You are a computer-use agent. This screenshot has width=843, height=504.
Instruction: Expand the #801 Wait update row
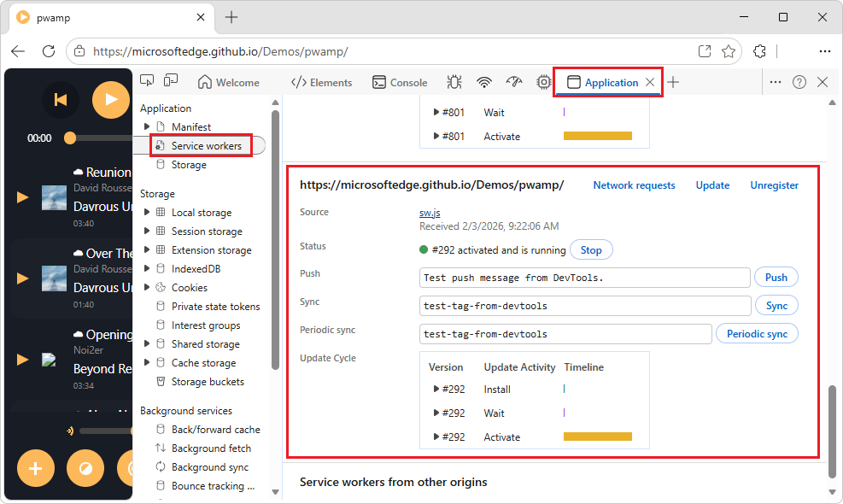[436, 113]
